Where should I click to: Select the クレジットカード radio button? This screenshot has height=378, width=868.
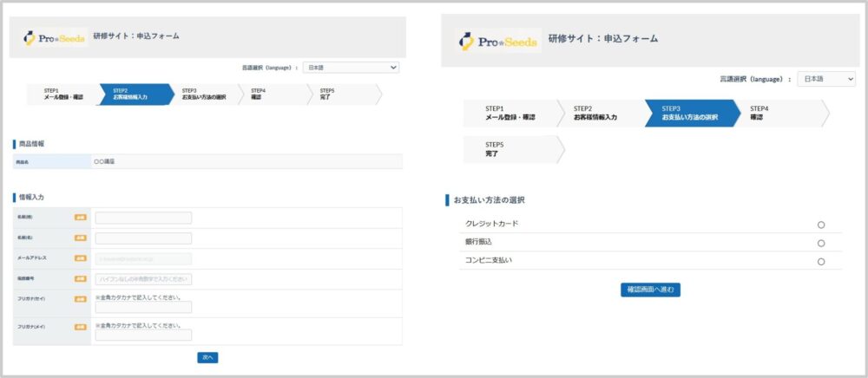point(820,225)
